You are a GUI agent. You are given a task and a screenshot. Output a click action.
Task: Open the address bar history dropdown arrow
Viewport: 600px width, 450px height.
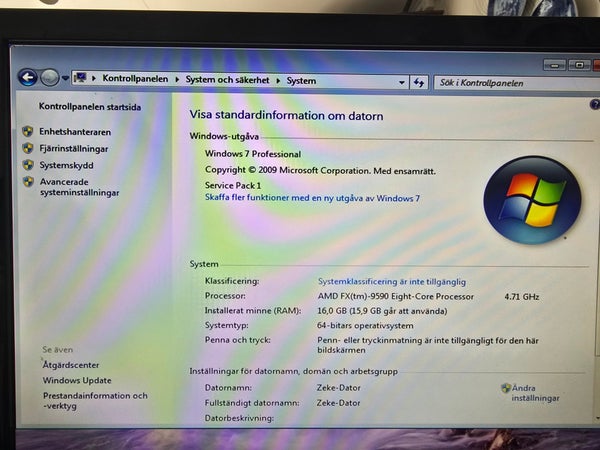[401, 82]
